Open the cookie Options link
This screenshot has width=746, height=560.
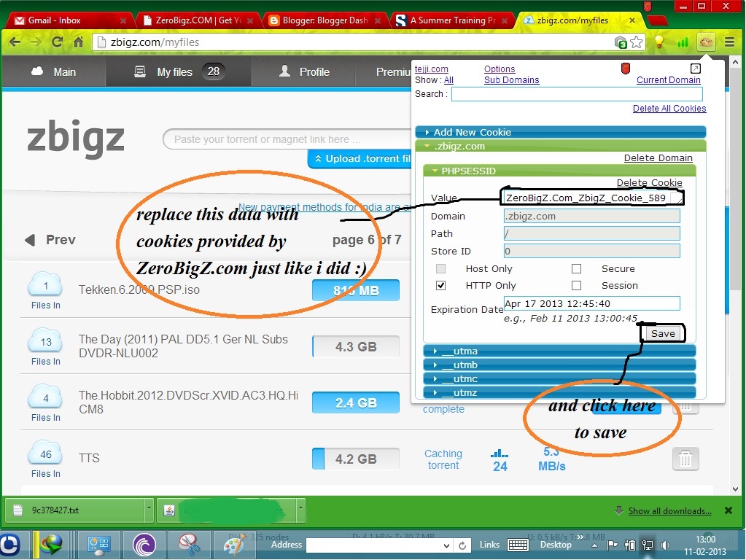point(500,69)
